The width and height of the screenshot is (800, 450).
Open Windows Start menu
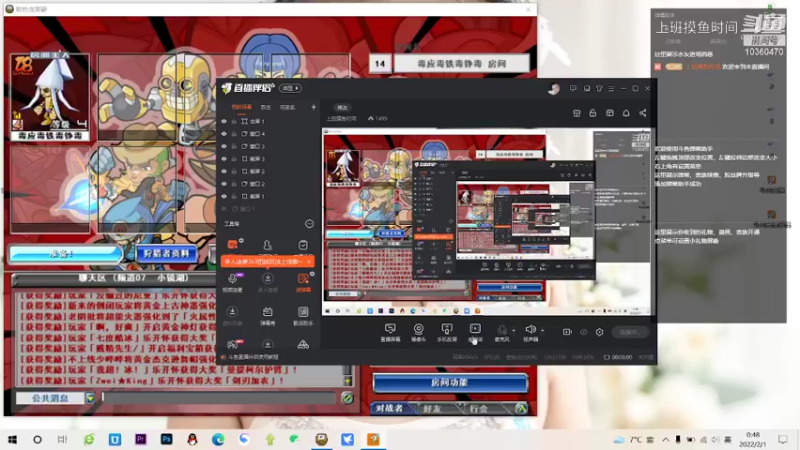(12, 439)
